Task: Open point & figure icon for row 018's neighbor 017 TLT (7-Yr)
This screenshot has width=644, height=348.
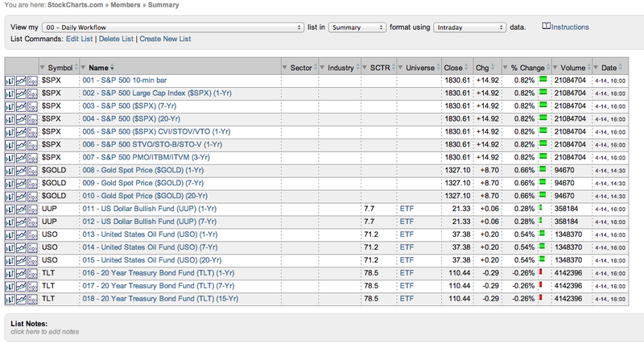Action: [x=32, y=286]
